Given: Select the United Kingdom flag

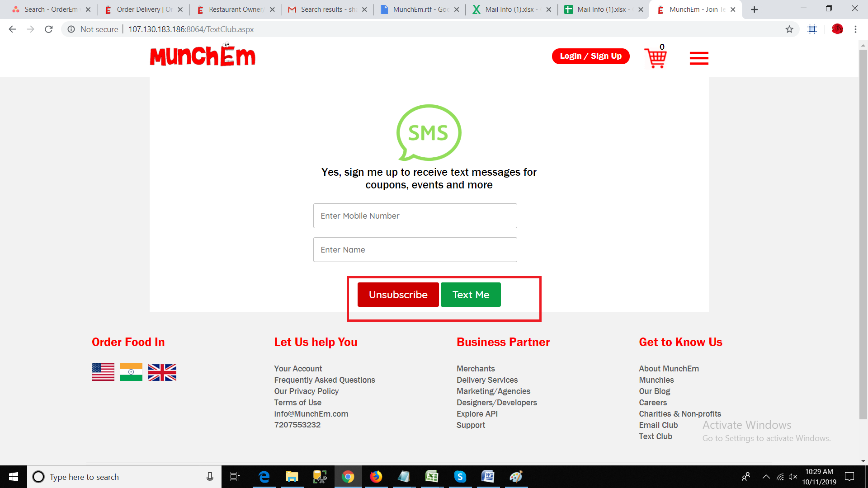Looking at the screenshot, I should click(x=162, y=372).
